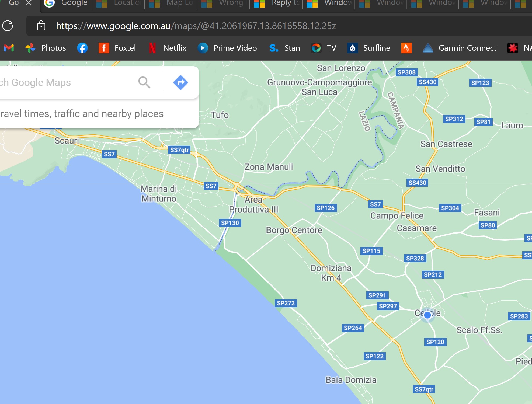This screenshot has width=532, height=404.
Task: Open the Stan bookmark
Action: [x=285, y=48]
